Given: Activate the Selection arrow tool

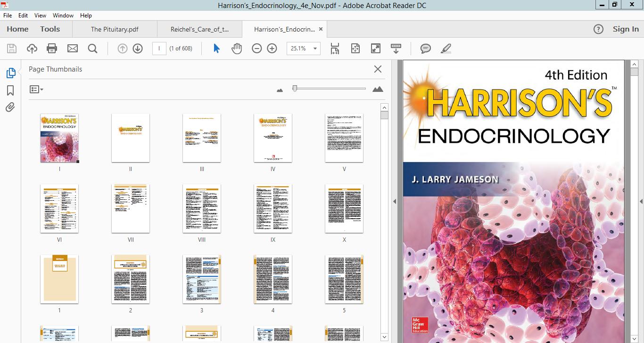Looking at the screenshot, I should click(x=216, y=48).
